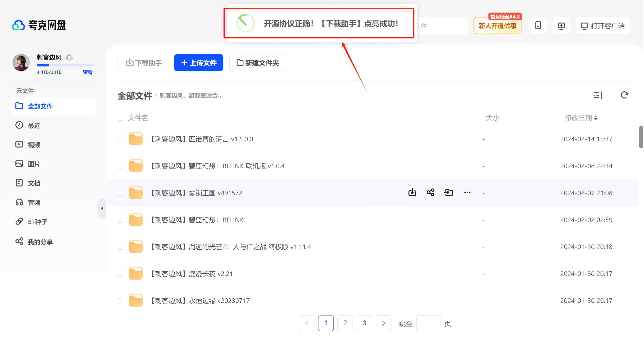Check the 【刺客边风】碧蓝幻想：RELINK row
This screenshot has height=344, width=644.
pyautogui.click(x=120, y=220)
